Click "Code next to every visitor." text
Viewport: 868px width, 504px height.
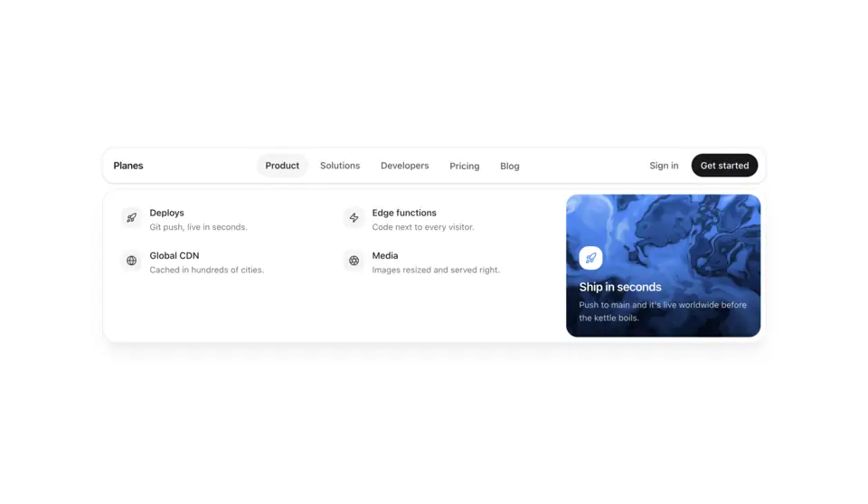pos(423,227)
